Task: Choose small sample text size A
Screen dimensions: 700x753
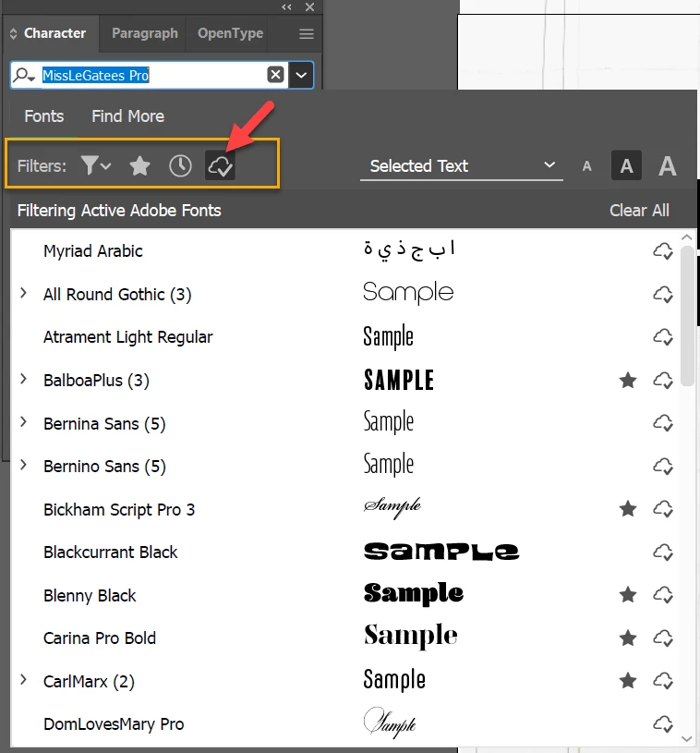Action: (586, 166)
